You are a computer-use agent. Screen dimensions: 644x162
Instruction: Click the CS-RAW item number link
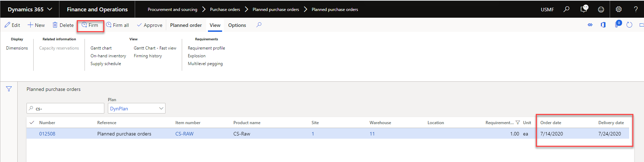tap(184, 134)
